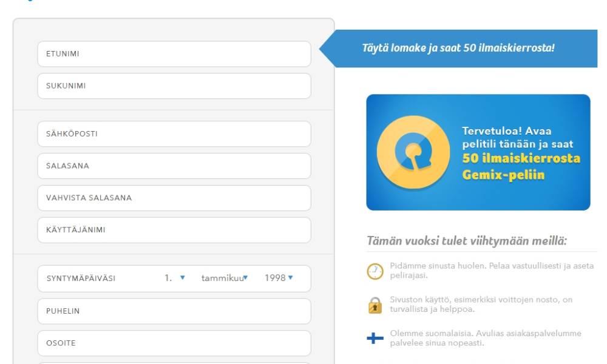Image resolution: width=607 pixels, height=364 pixels.
Task: Click the 'Olemme suomalaisia' text
Action: coord(486,338)
